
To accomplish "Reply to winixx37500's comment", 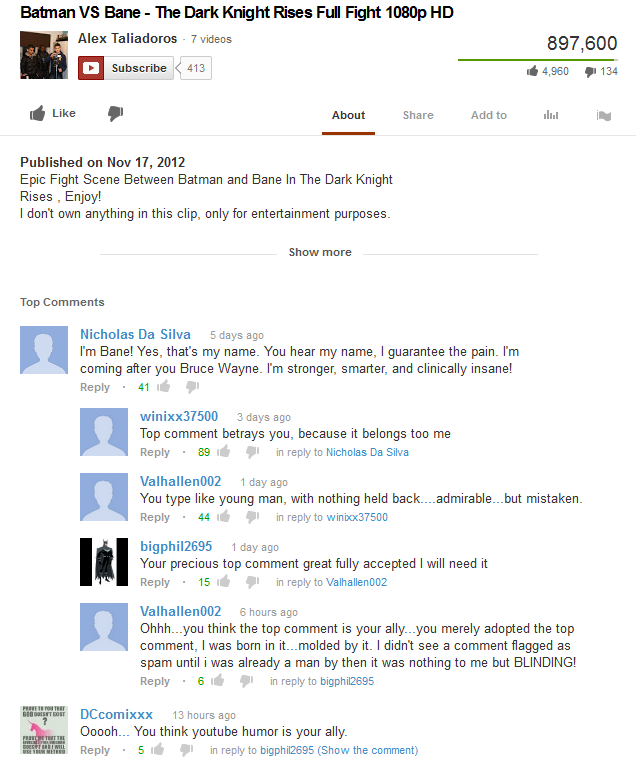I will 154,452.
